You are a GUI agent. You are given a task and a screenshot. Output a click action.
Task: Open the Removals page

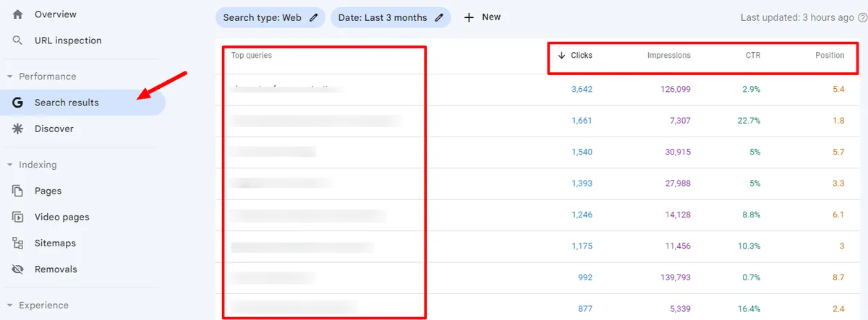56,269
